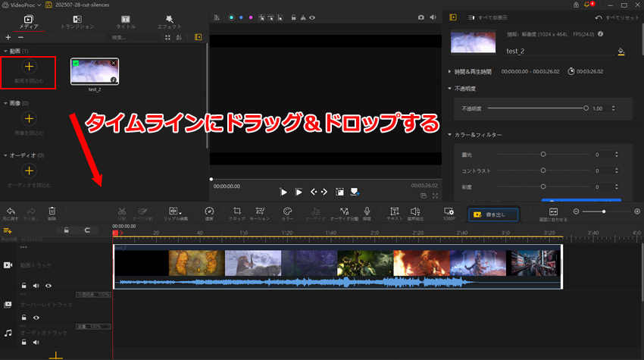The image size is (644, 360).
Task: Open the 1080P resolution settings
Action: pos(449,213)
